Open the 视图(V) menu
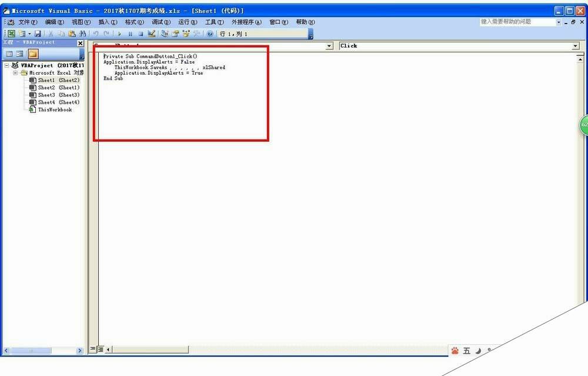 coord(81,22)
